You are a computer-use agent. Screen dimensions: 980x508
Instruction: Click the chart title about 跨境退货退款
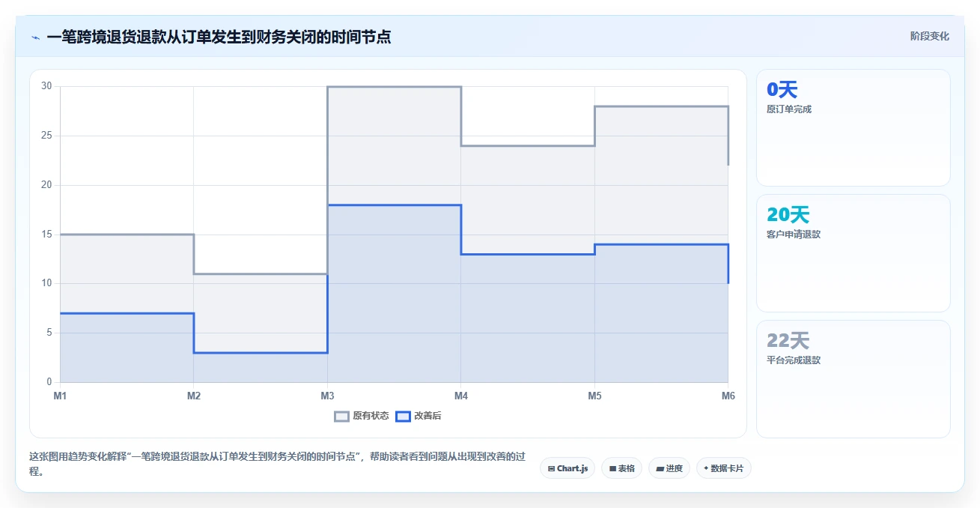coord(219,37)
